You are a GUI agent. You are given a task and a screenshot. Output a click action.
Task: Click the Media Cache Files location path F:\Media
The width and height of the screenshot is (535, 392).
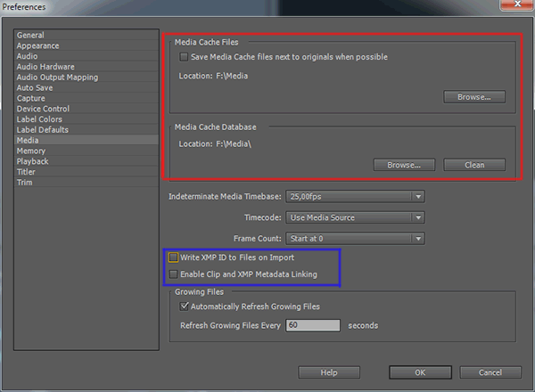pos(232,76)
